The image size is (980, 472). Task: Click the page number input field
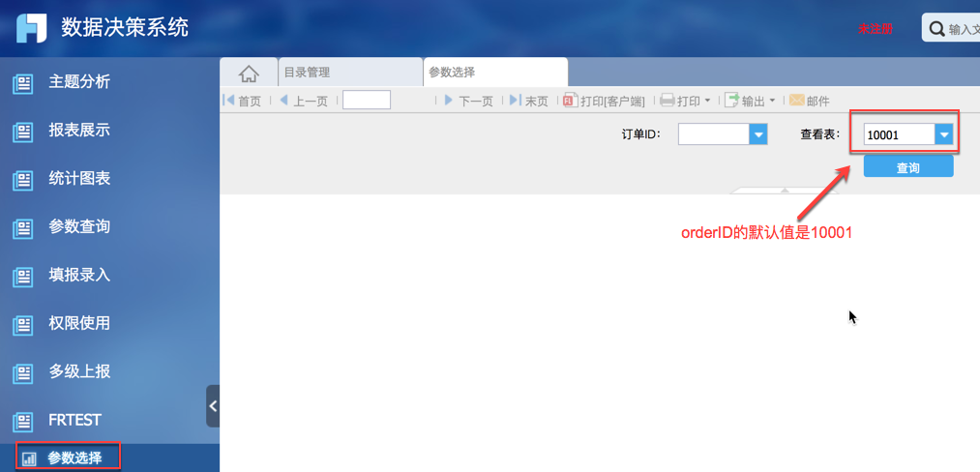coord(367,100)
